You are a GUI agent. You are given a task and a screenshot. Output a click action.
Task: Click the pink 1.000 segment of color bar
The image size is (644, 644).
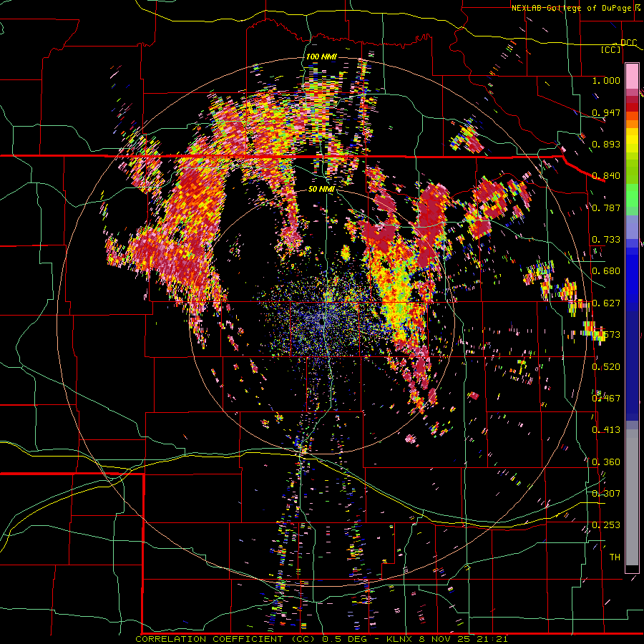(632, 76)
